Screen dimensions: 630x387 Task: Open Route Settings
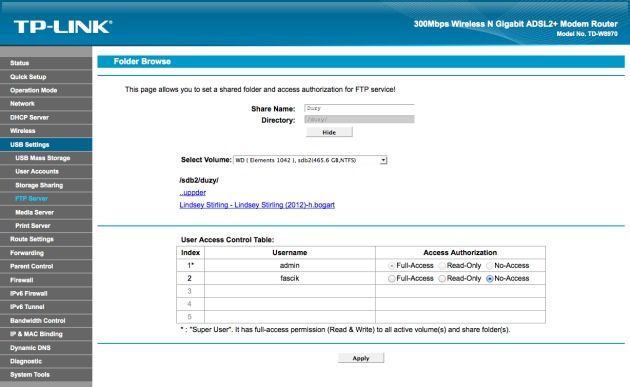tap(46, 239)
